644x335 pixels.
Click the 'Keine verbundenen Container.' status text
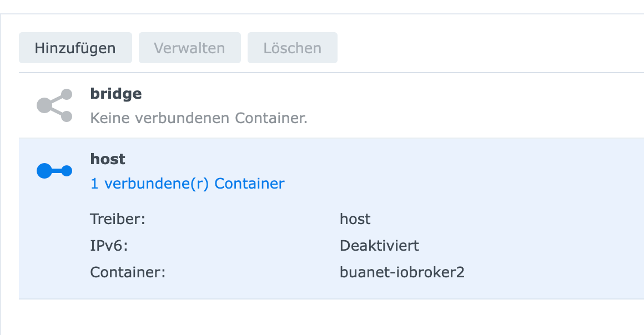[x=199, y=118]
